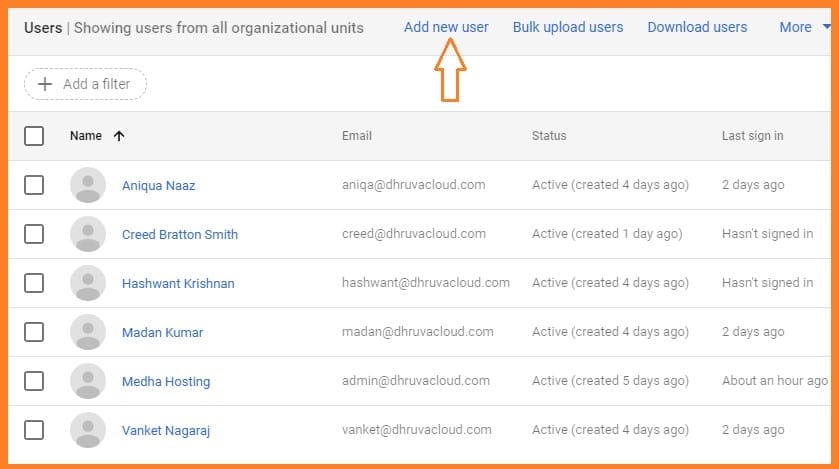839x469 pixels.
Task: Click the plus icon in Add a filter
Action: click(x=44, y=84)
